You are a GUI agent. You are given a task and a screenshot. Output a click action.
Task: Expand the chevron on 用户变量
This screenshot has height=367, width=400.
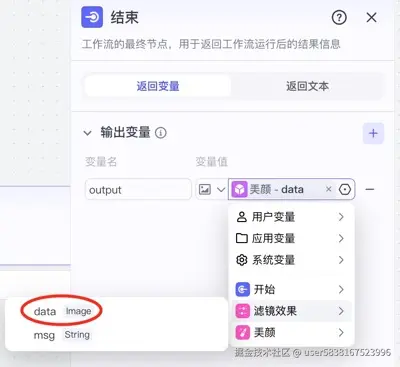click(x=341, y=217)
